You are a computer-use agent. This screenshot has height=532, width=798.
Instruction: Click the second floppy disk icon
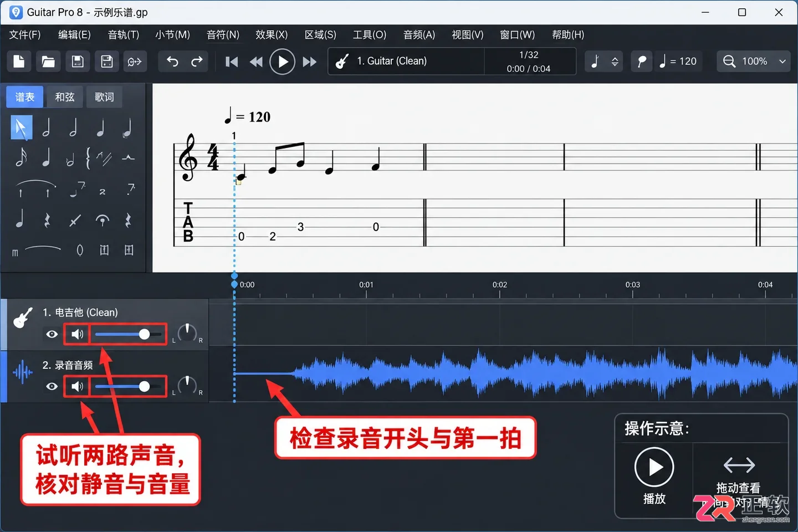pyautogui.click(x=107, y=61)
